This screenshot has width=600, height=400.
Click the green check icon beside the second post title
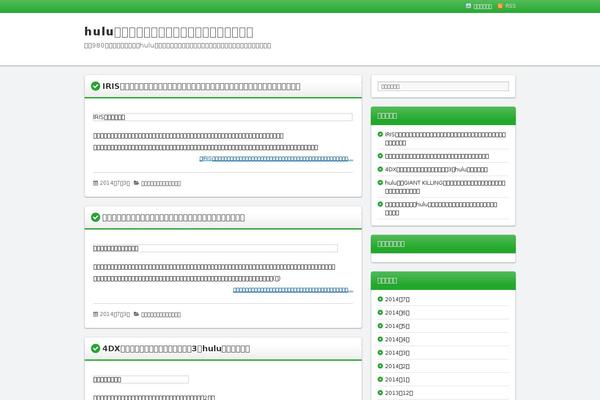click(x=96, y=217)
